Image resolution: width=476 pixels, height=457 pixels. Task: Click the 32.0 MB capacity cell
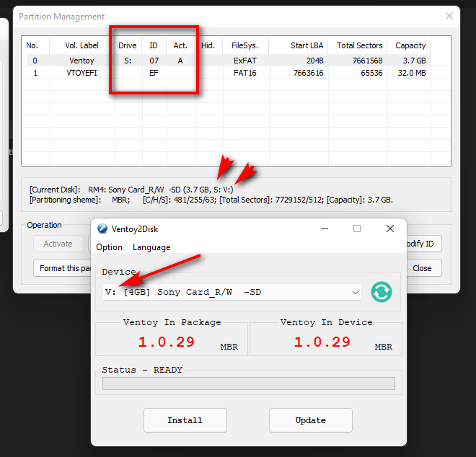[412, 73]
